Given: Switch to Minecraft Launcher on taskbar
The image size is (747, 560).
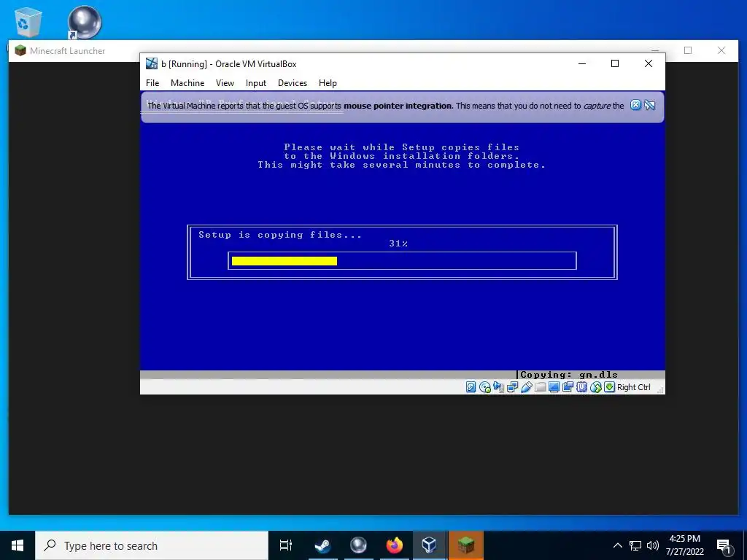Looking at the screenshot, I should coord(466,545).
